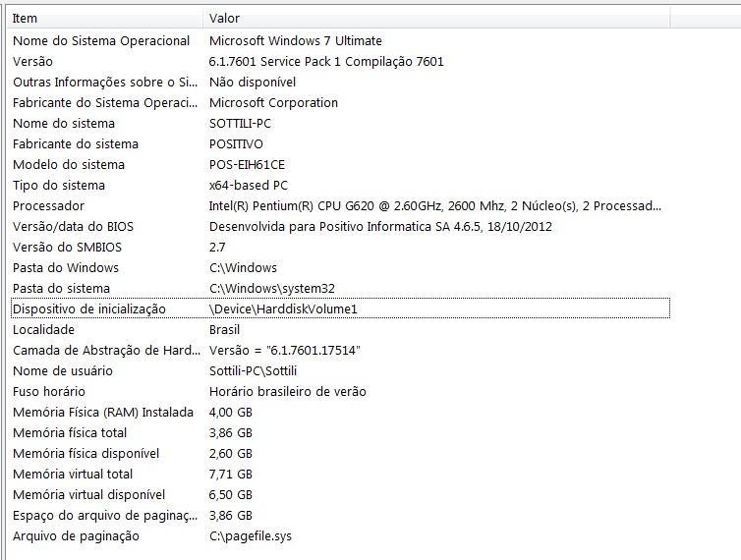Select the Versão do SMBIOS row
This screenshot has width=741, height=560.
coord(340,248)
